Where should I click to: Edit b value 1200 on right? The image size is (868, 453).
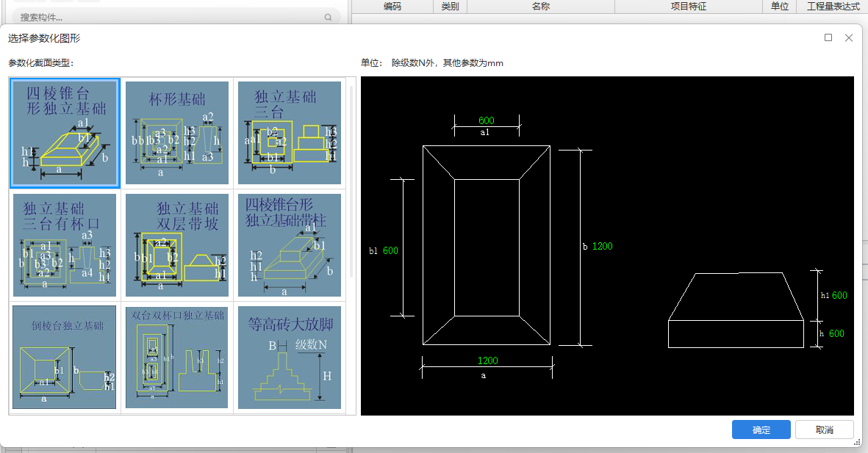coord(602,246)
